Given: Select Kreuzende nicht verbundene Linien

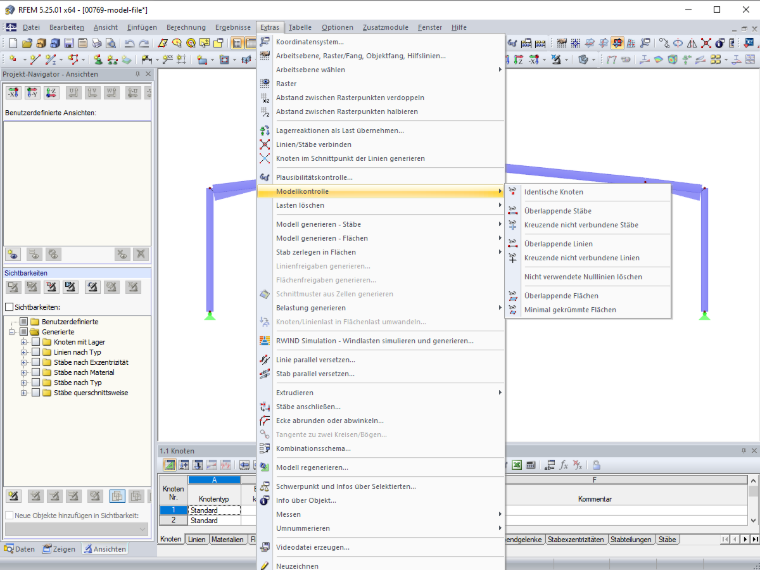Looking at the screenshot, I should pyautogui.click(x=588, y=258).
